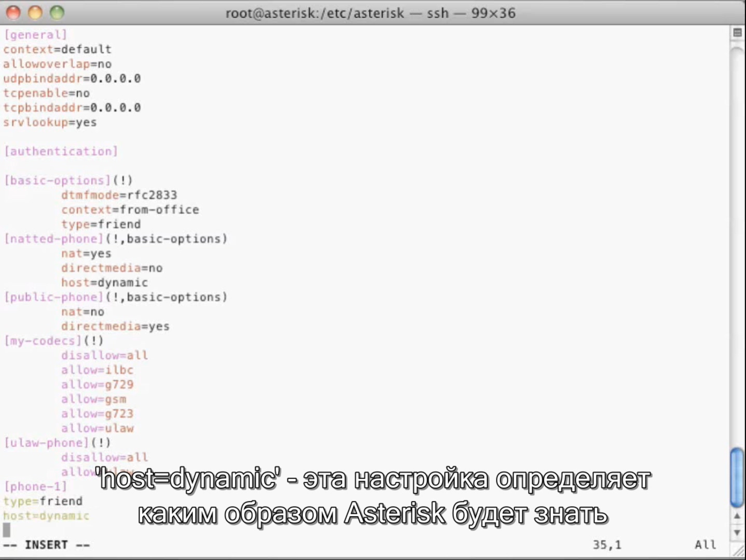The width and height of the screenshot is (746, 560).
Task: Click host=dynamic under phone-1
Action: [x=46, y=516]
